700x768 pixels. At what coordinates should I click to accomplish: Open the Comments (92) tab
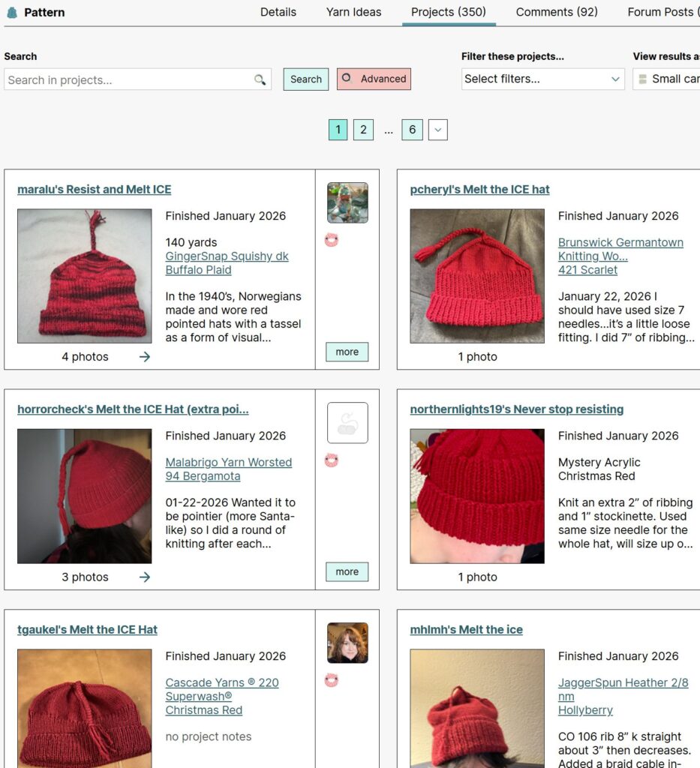[x=557, y=12]
